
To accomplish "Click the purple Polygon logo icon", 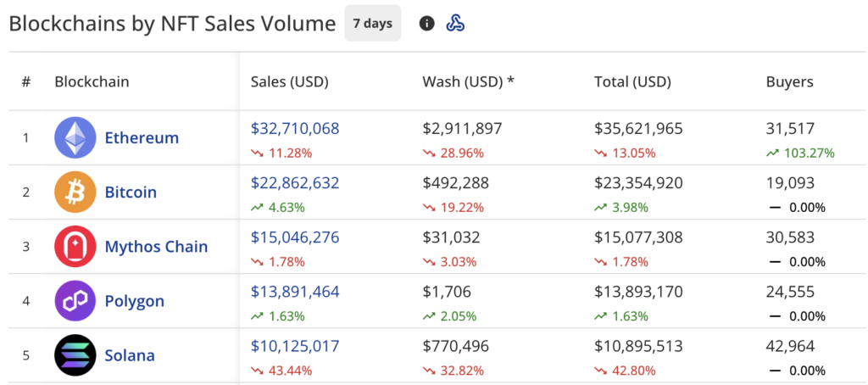I will point(75,301).
